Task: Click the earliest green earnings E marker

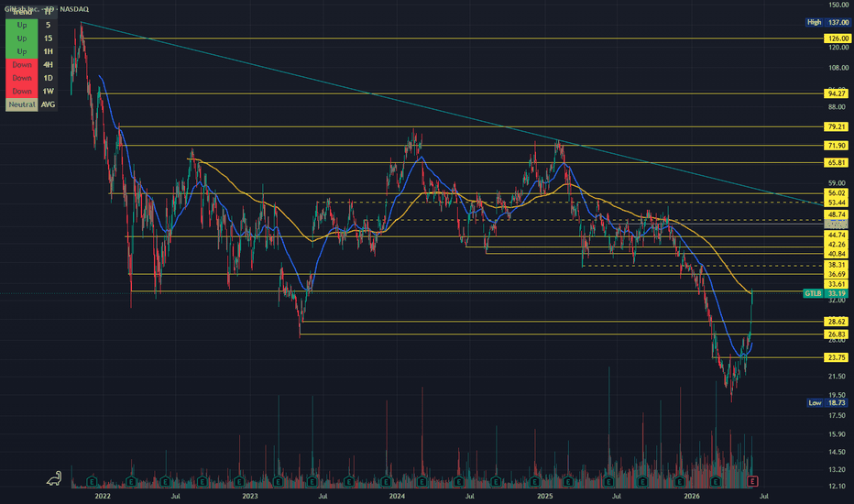Action: (x=92, y=482)
